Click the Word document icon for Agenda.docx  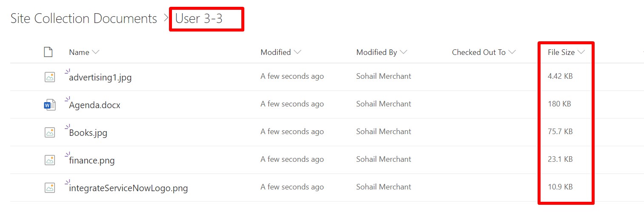[x=50, y=105]
